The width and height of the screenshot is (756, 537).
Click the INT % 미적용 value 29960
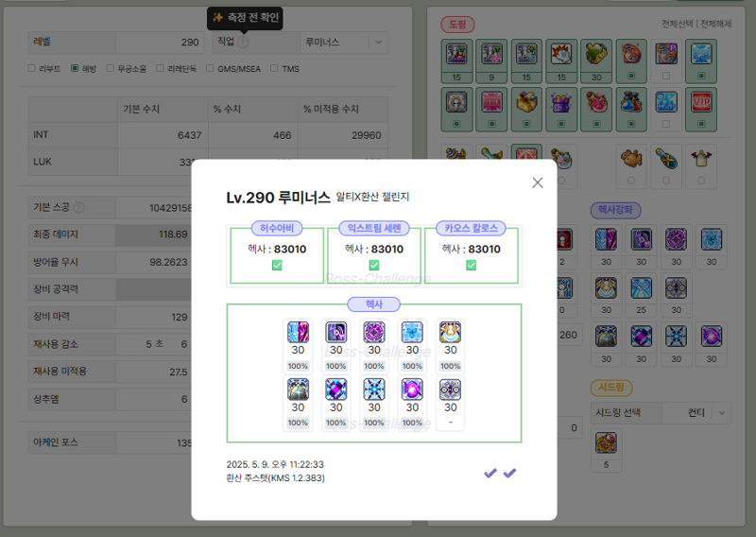click(x=367, y=135)
